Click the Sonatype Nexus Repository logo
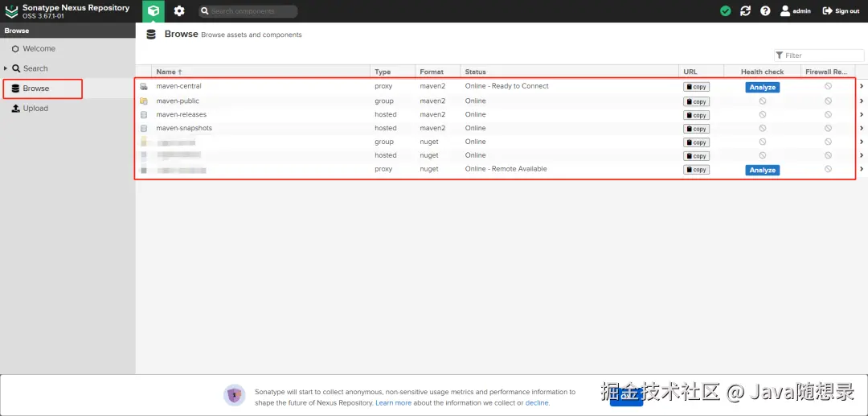Image resolution: width=868 pixels, height=416 pixels. [x=11, y=11]
